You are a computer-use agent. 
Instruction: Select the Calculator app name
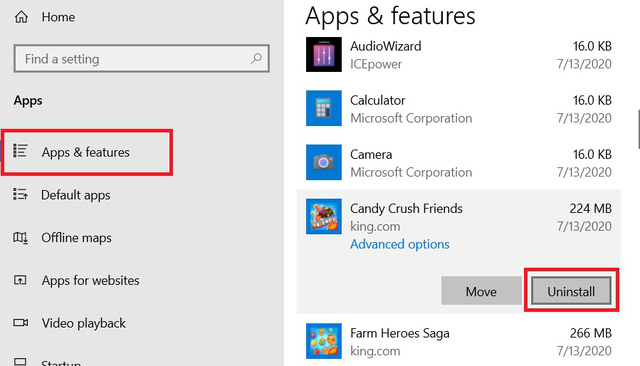click(378, 100)
